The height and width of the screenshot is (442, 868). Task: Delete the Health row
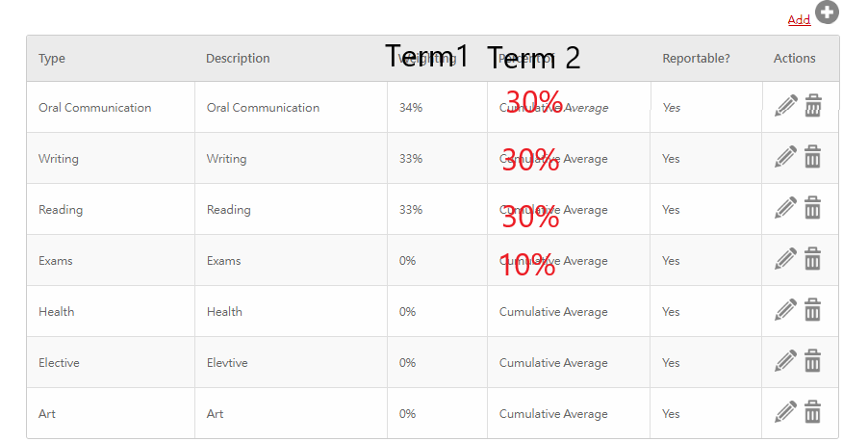tap(812, 309)
